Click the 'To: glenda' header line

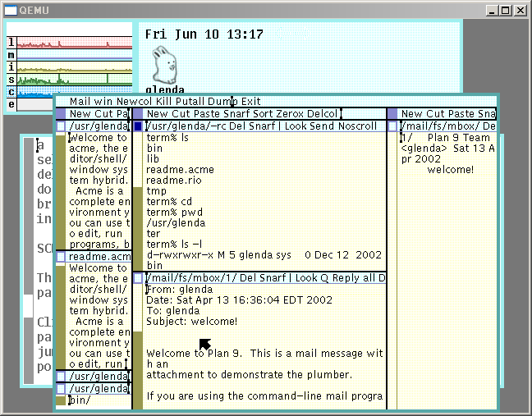172,310
